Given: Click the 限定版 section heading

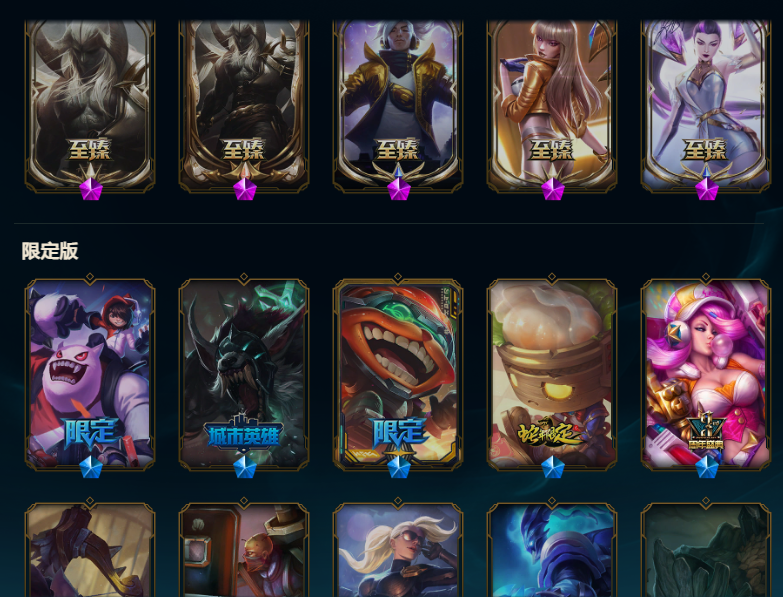Looking at the screenshot, I should tap(50, 251).
